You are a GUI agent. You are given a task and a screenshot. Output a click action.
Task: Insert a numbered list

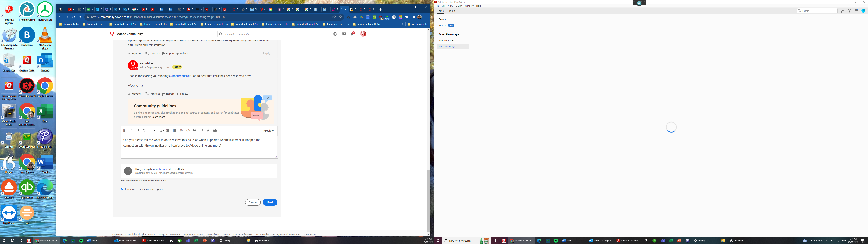point(167,130)
